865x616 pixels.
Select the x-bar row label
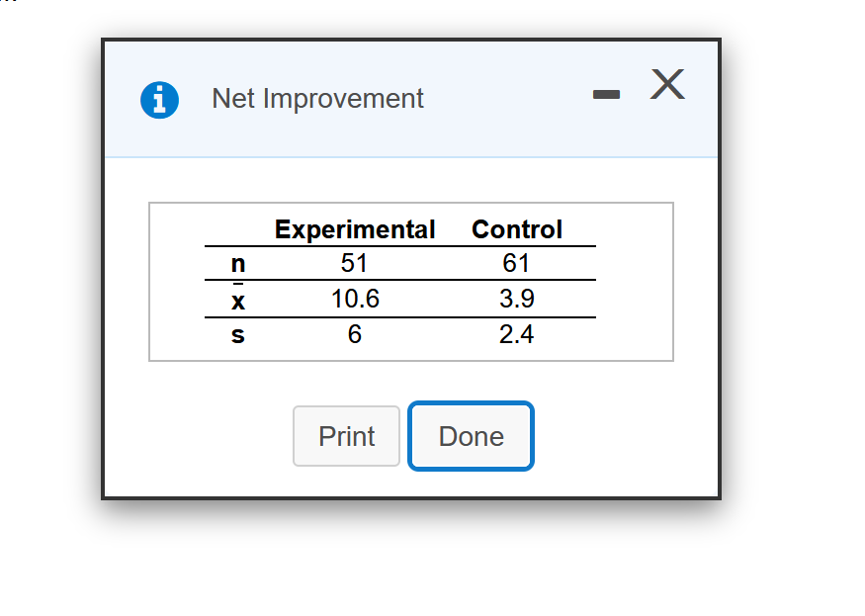(x=238, y=299)
